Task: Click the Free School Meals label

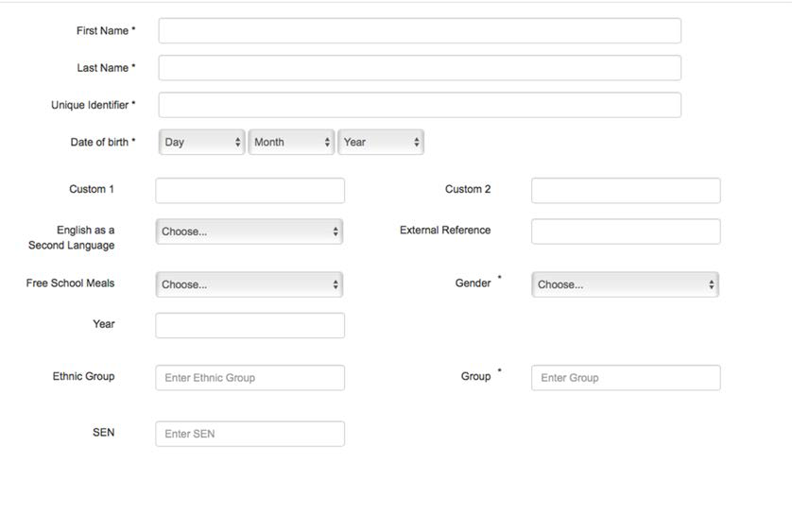Action: (70, 283)
